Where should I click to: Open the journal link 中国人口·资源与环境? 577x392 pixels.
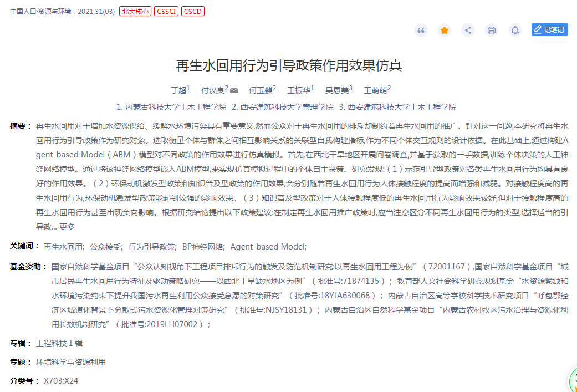[x=40, y=12]
